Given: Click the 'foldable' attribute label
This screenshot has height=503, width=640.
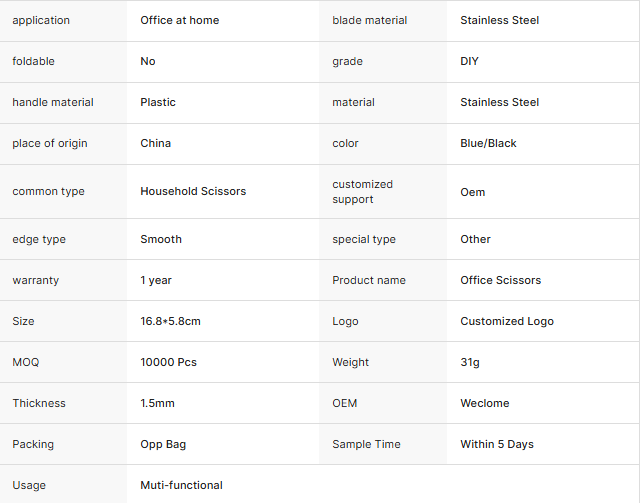Looking at the screenshot, I should 34,61.
